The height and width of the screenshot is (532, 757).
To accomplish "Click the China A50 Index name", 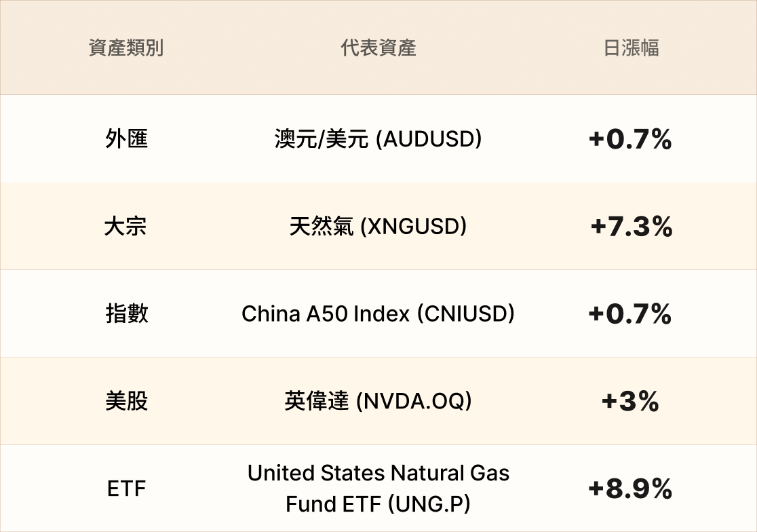I will (326, 313).
